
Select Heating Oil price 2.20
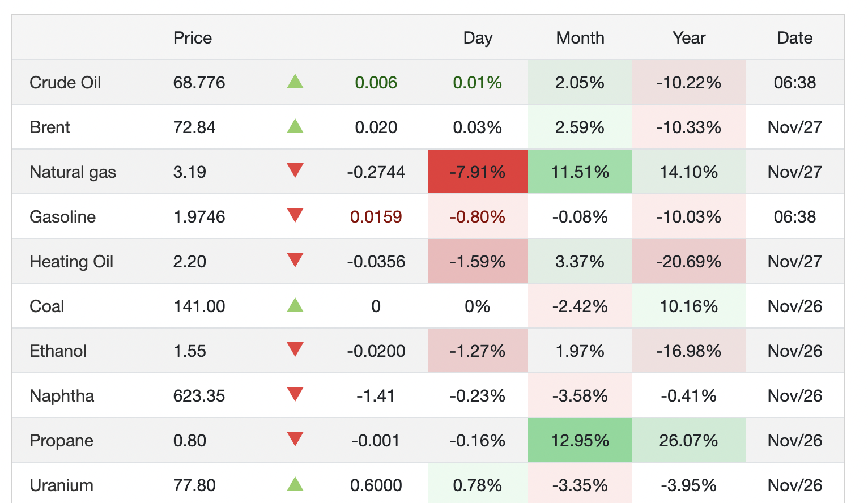tap(189, 262)
